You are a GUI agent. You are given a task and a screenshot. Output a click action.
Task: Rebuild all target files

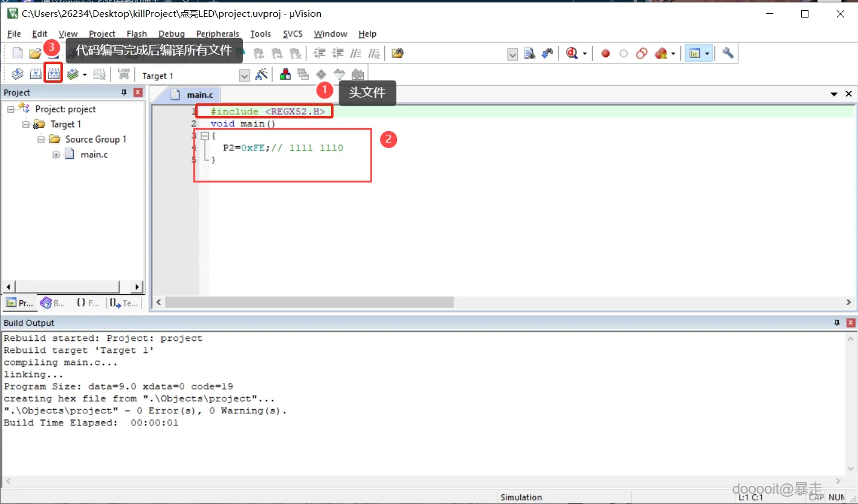[54, 74]
